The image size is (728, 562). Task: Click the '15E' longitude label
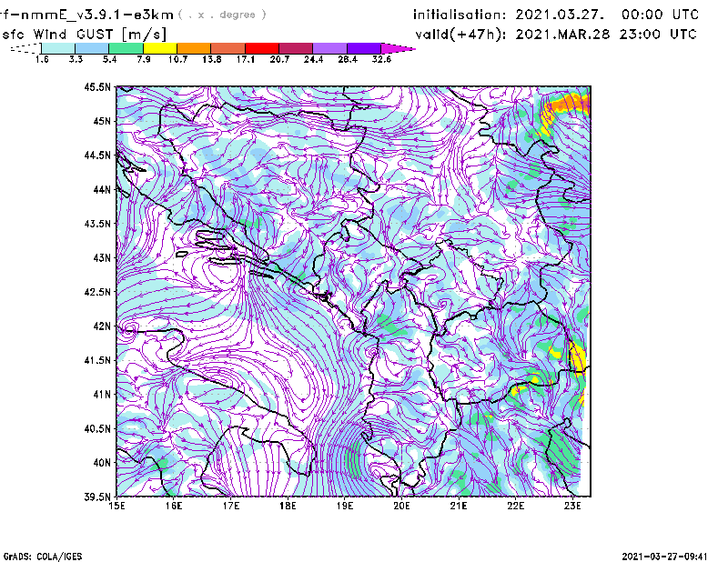pyautogui.click(x=116, y=506)
